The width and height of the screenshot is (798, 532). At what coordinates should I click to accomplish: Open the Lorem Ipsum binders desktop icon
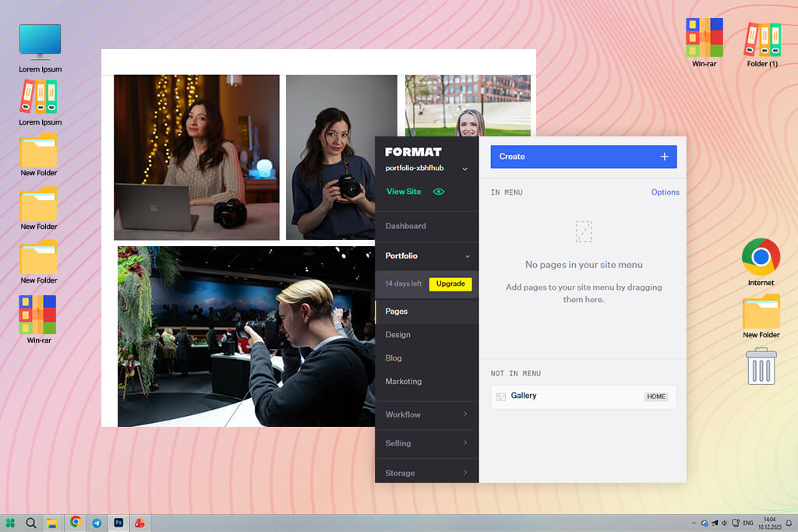pos(41,104)
